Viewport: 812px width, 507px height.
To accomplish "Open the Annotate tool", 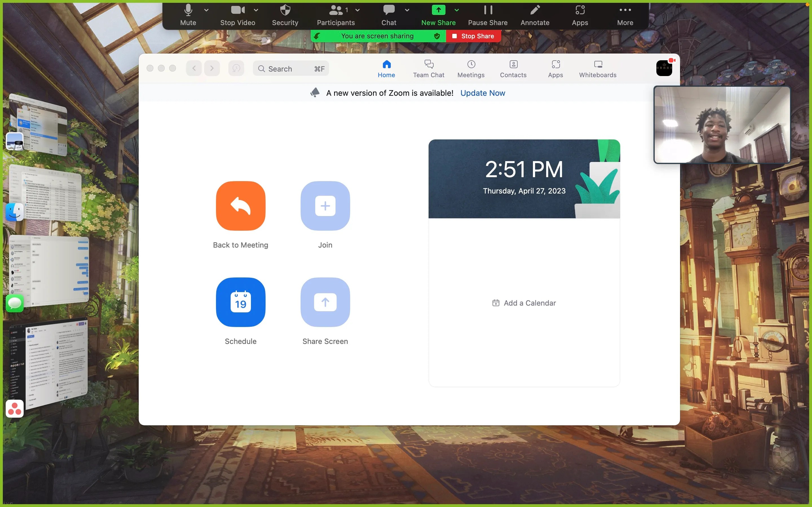I will [535, 15].
